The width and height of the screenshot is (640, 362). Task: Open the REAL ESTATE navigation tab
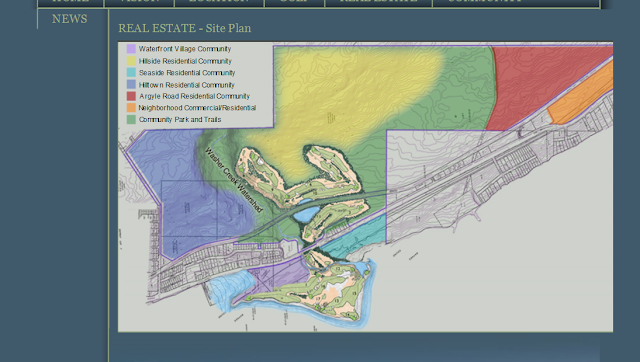click(378, 2)
